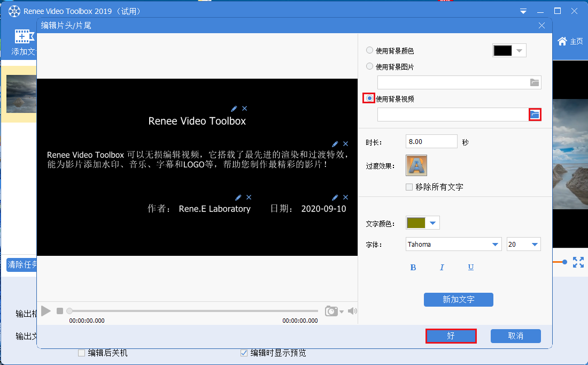Click the black background color swatch
This screenshot has width=588, height=365.
(x=503, y=51)
